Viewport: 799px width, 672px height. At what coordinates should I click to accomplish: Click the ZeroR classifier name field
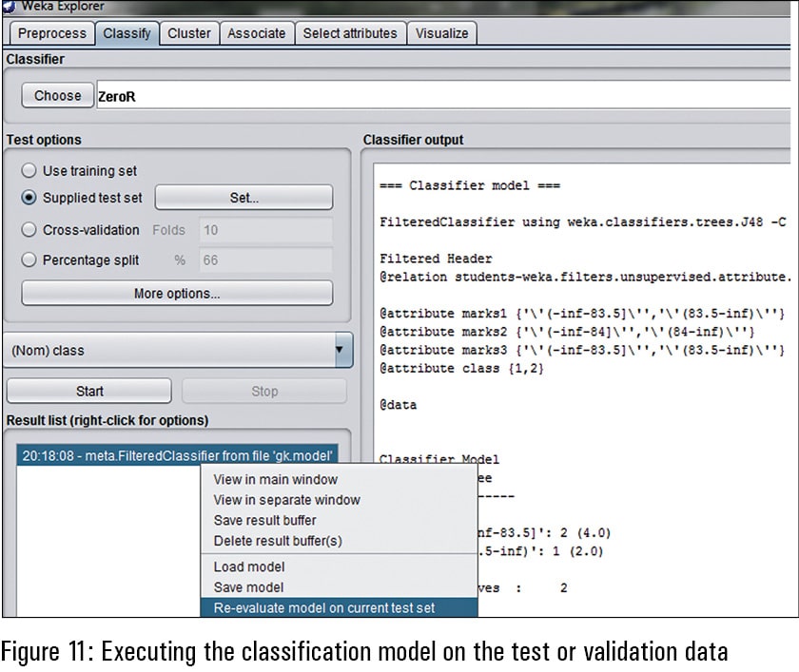click(x=438, y=96)
